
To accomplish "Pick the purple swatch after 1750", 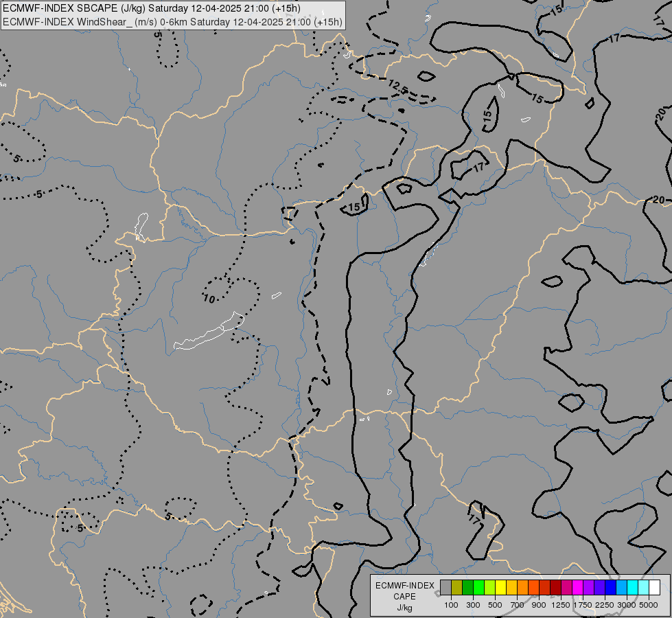I will pos(588,587).
